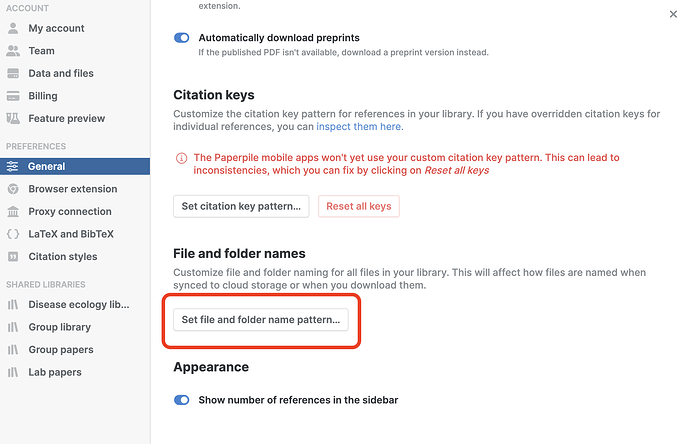Screen dimensions: 690x444
Task: Close the settings dialog with the X
Action: coord(673,14)
